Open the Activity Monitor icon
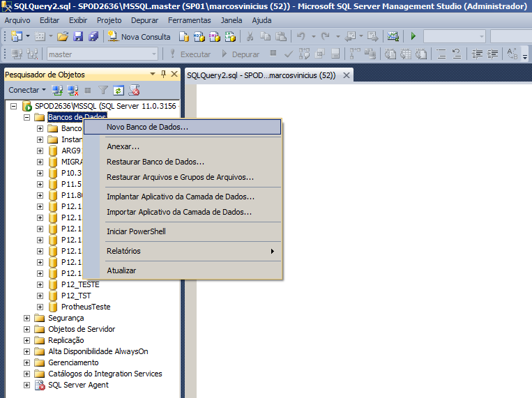Viewport: 532px width, 398px height. [x=393, y=36]
